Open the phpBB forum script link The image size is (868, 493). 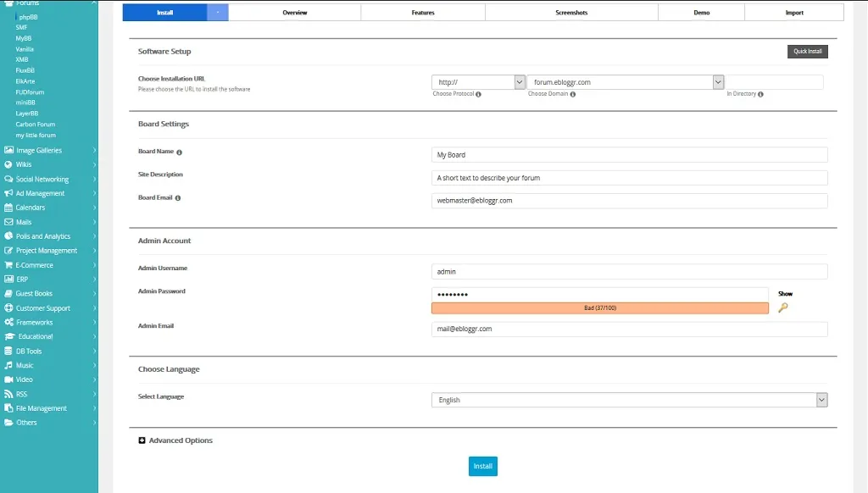[28, 17]
